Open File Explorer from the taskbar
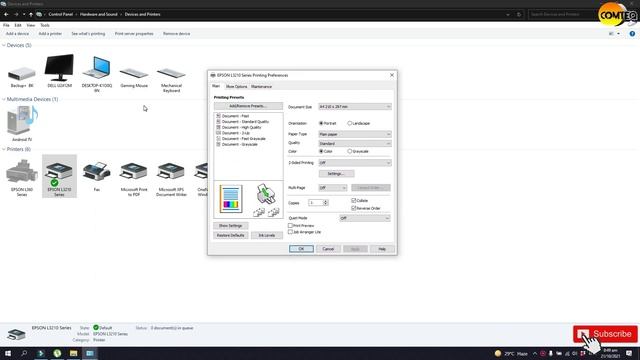The width and height of the screenshot is (640, 360). [73, 353]
